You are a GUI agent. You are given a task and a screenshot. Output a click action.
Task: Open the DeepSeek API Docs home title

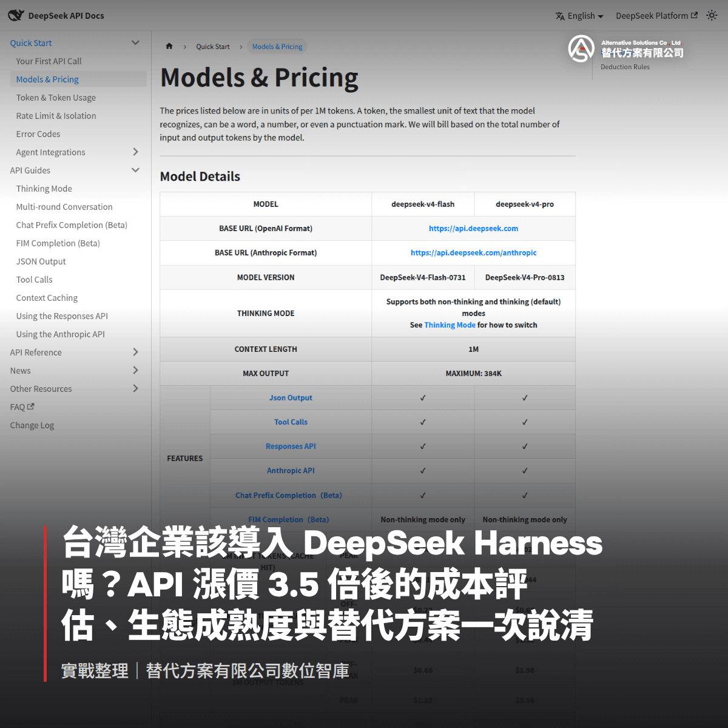pos(66,16)
